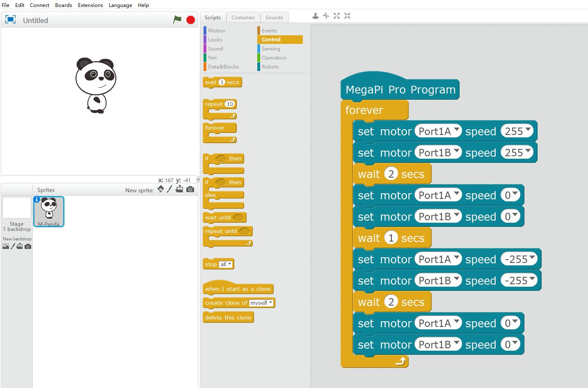Select the Sensing block category
This screenshot has width=588, height=388.
point(271,48)
